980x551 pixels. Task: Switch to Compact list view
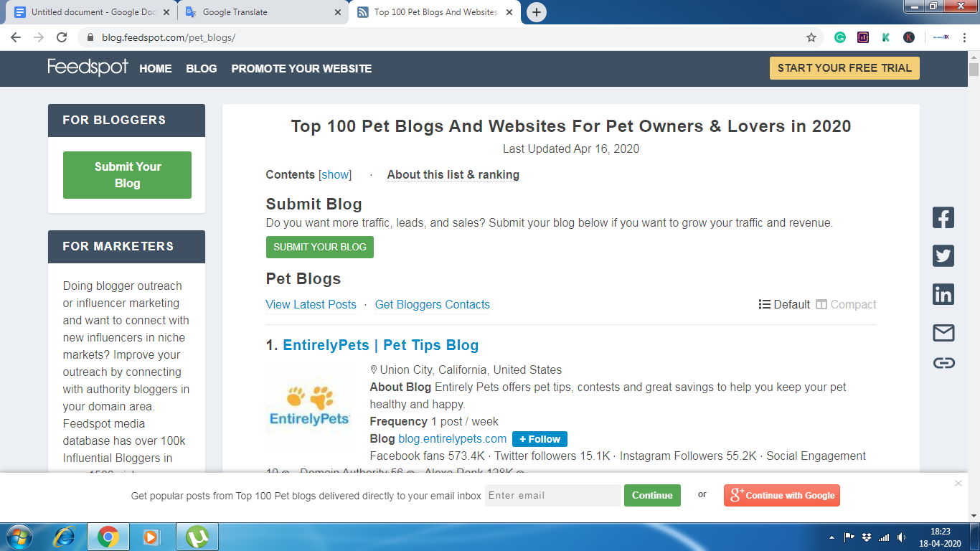tap(846, 304)
